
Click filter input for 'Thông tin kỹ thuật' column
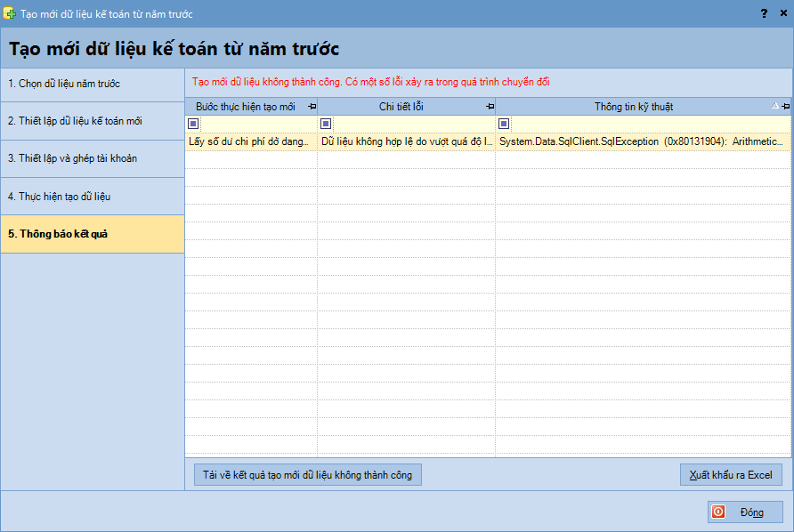(651, 124)
